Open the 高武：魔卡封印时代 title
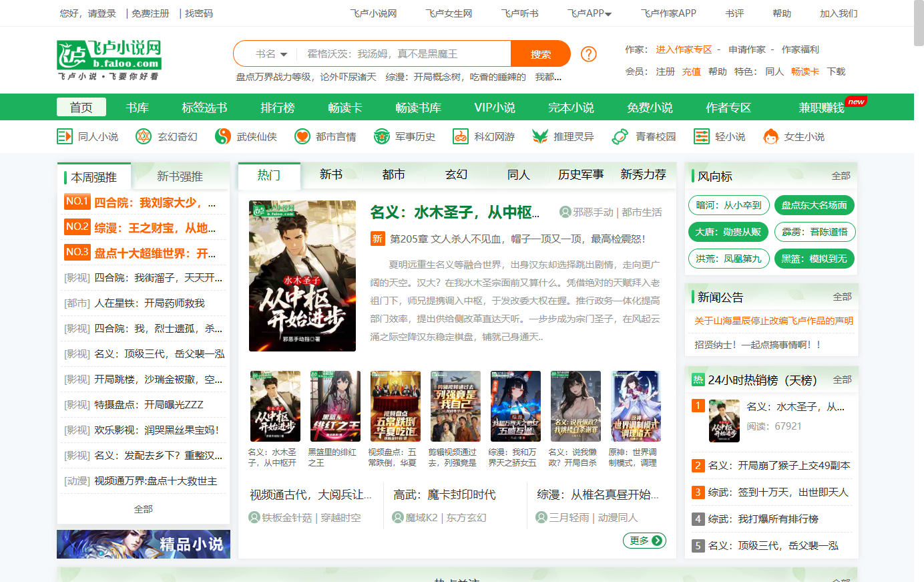The image size is (924, 582). [445, 494]
